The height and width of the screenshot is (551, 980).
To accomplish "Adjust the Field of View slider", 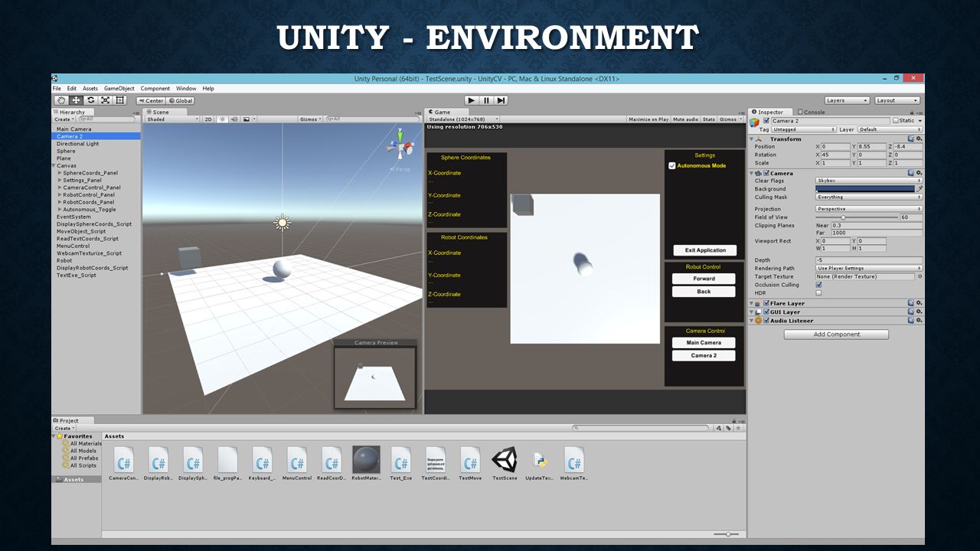I will 857,217.
